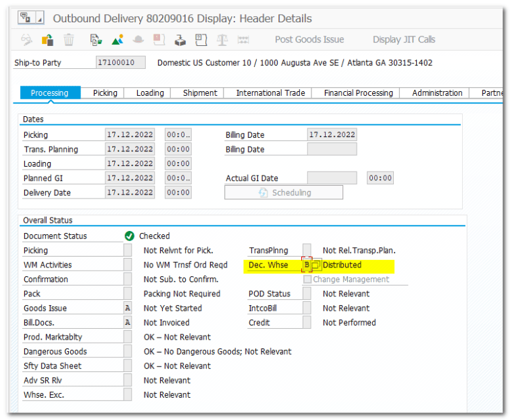Click the Dangerous Goods label
Screen dimensions: 510x420
coord(55,351)
